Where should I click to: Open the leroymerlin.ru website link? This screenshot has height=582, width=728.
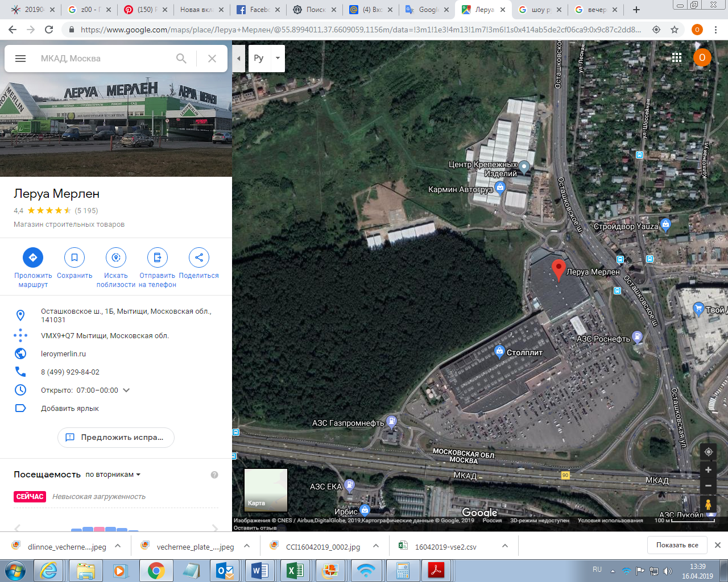pos(63,354)
